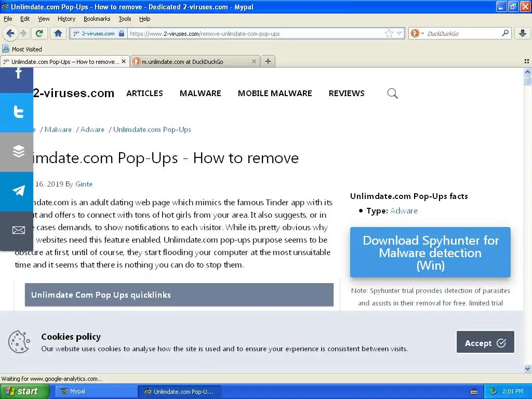This screenshot has height=399, width=532.
Task: Click the Adware type link in facts
Action: pyautogui.click(x=404, y=211)
